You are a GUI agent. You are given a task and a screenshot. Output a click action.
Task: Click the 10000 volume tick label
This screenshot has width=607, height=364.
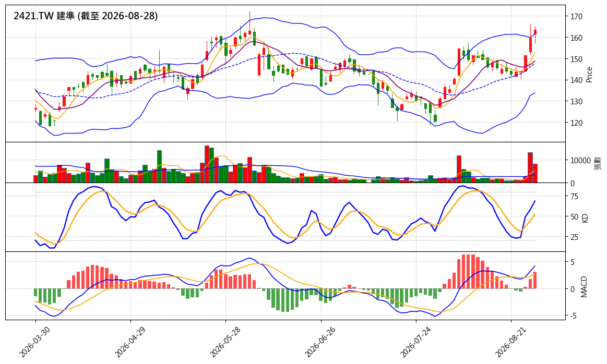tap(580, 161)
